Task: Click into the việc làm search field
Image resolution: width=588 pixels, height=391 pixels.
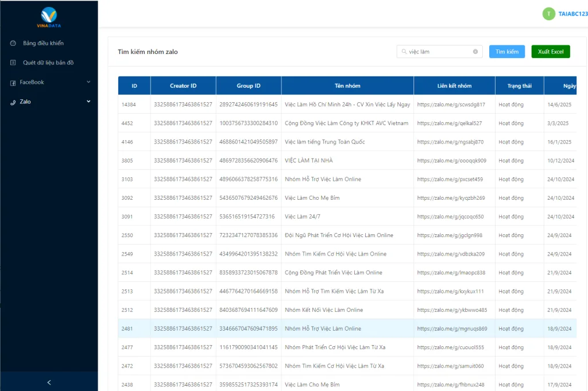Action: [439, 52]
